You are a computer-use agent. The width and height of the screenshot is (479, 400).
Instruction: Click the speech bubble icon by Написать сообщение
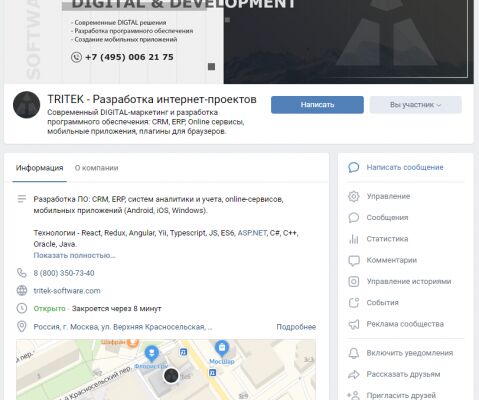coord(354,167)
